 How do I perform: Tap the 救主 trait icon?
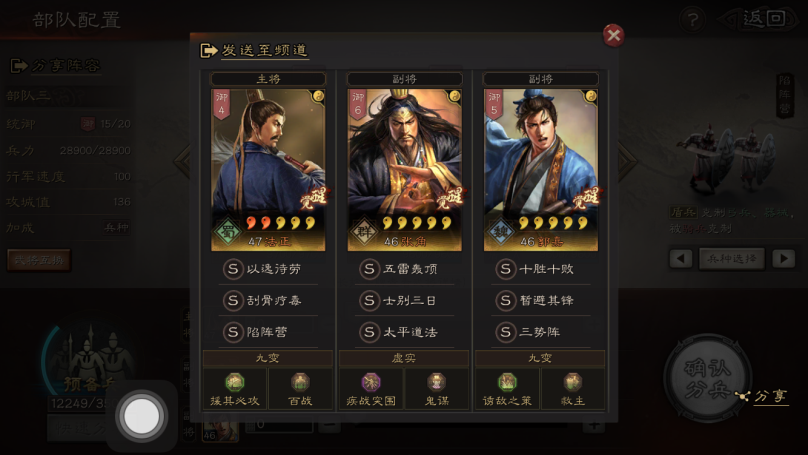[573, 382]
